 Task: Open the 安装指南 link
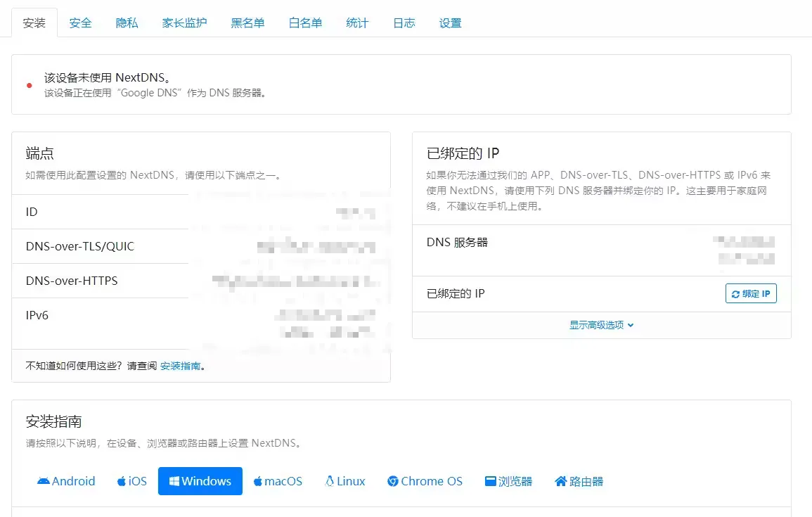[x=180, y=366]
